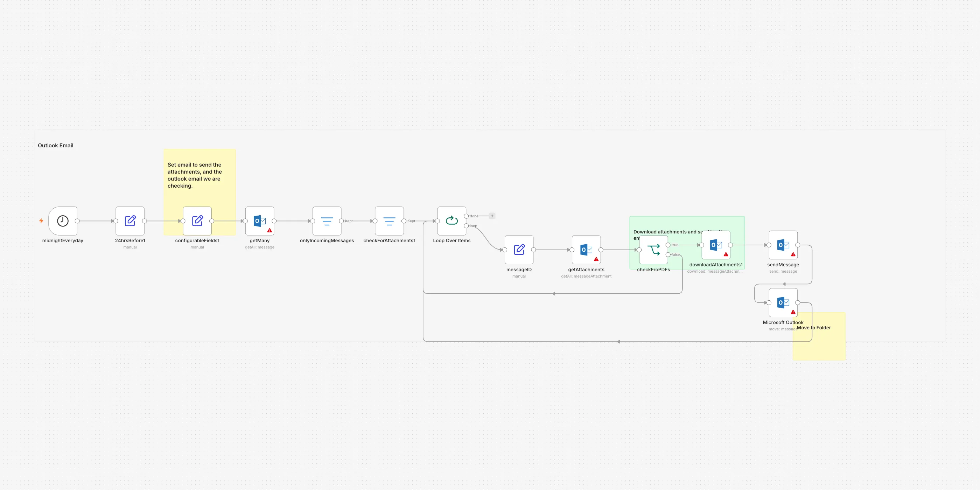
Task: Select the Microsoft Outlook move message node
Action: coord(783,302)
